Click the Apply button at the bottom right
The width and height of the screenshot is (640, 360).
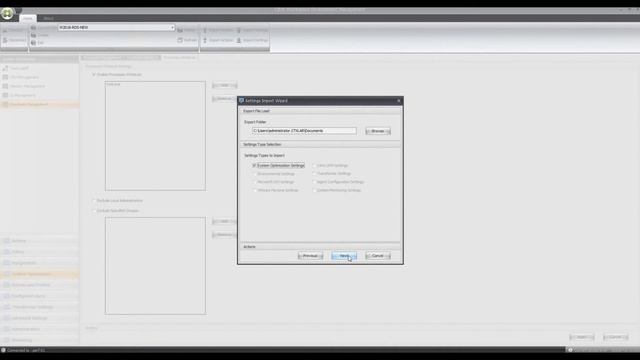tap(582, 337)
